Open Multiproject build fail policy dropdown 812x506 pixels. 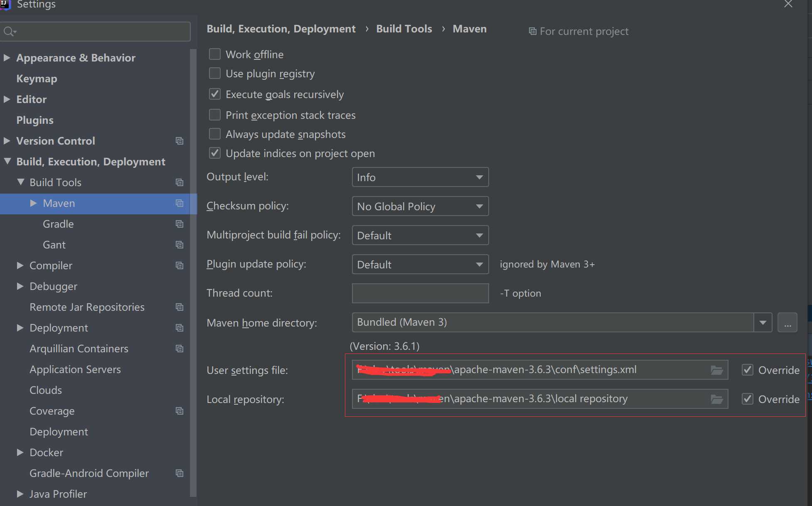(420, 236)
